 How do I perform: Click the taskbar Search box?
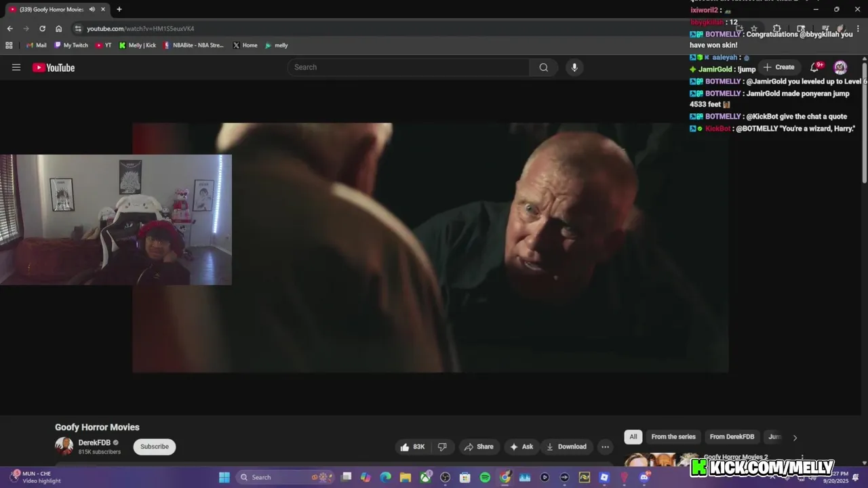coord(285,477)
